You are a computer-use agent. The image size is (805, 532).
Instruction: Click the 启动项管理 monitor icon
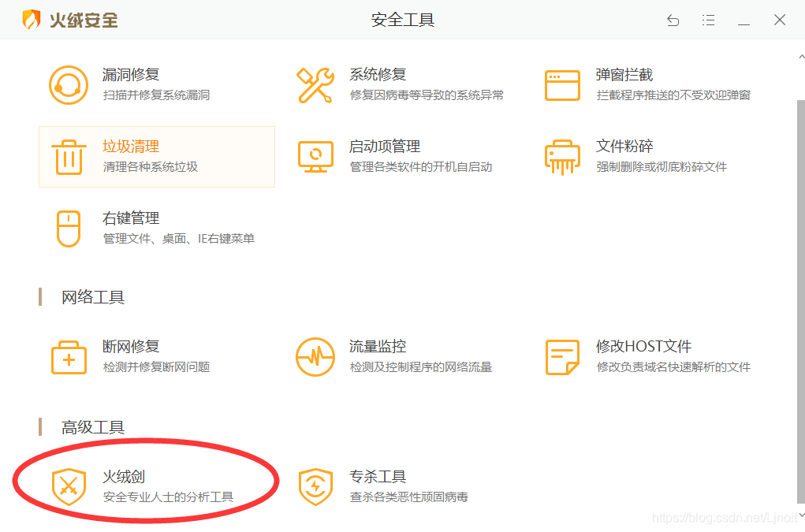coord(315,157)
